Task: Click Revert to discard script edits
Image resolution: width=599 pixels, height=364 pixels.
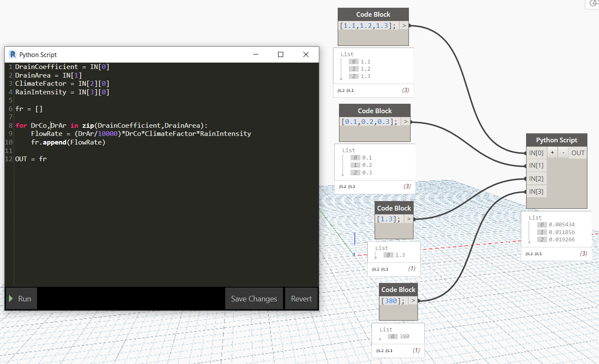Action: pos(301,299)
